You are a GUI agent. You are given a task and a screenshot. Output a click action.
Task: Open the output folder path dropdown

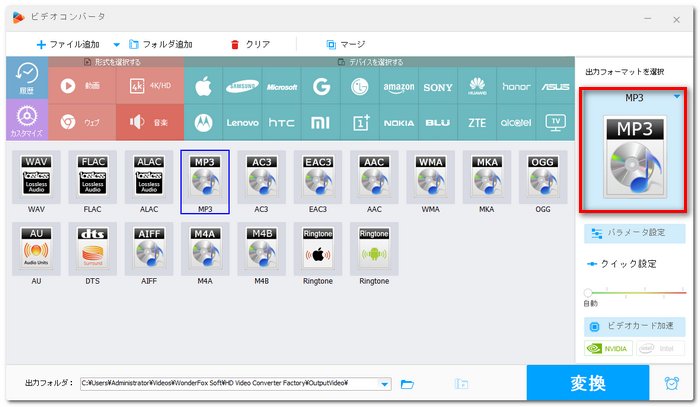pyautogui.click(x=385, y=384)
